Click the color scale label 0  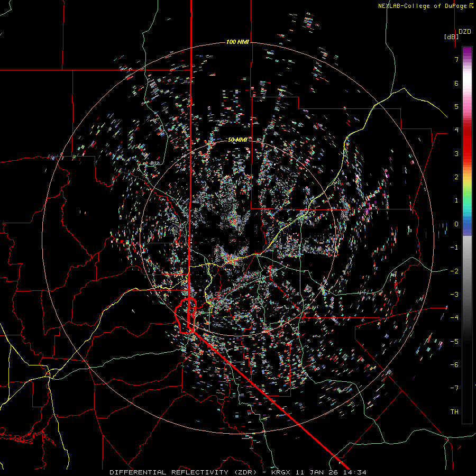tap(456, 224)
